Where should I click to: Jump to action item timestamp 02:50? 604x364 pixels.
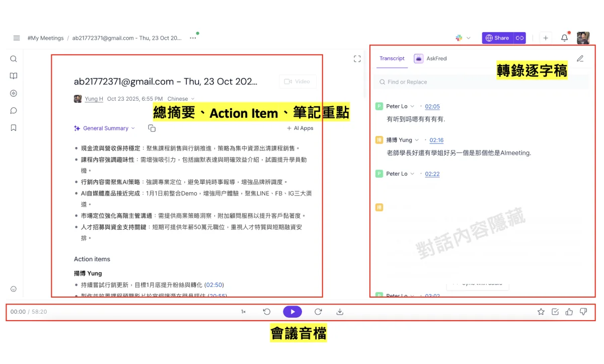click(214, 284)
